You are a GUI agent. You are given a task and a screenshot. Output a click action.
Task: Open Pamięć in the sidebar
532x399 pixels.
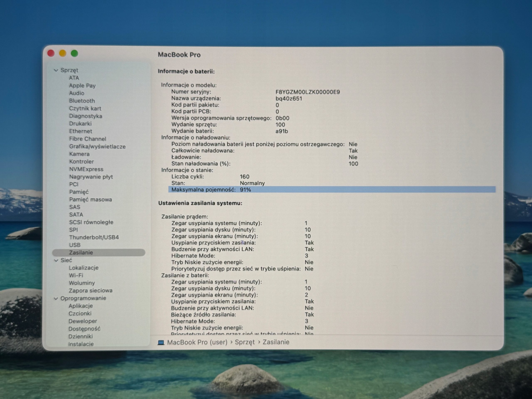pyautogui.click(x=79, y=192)
